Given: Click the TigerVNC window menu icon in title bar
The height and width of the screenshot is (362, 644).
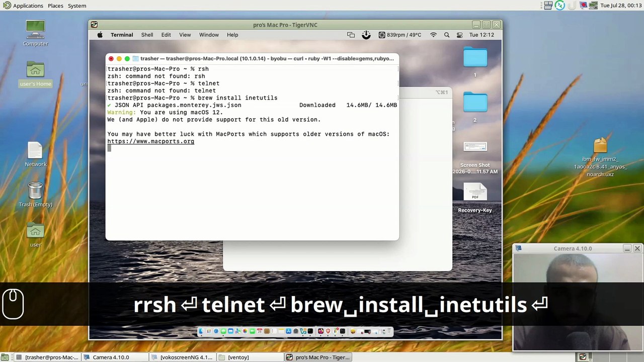Looking at the screenshot, I should pyautogui.click(x=94, y=25).
